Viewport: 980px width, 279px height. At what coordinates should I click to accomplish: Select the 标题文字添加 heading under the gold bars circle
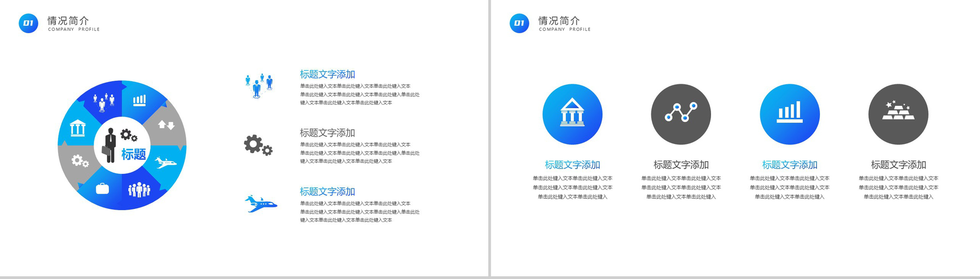click(898, 165)
